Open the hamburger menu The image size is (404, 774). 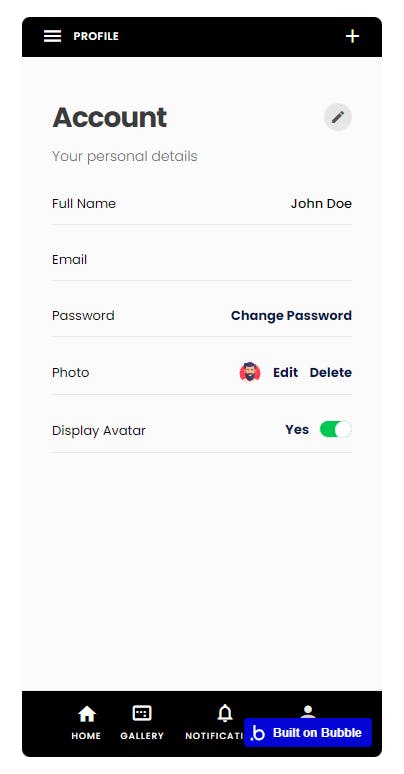(52, 36)
